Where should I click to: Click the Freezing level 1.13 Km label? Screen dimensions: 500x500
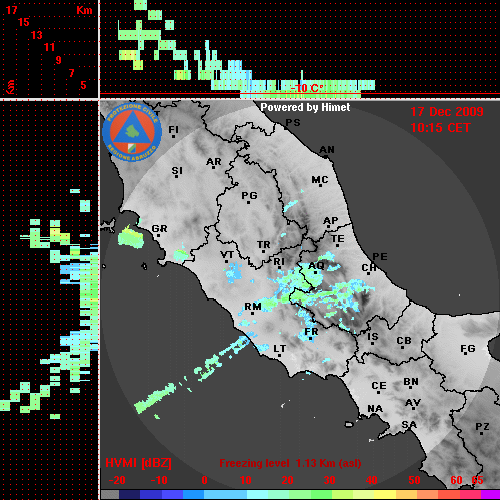[290, 463]
